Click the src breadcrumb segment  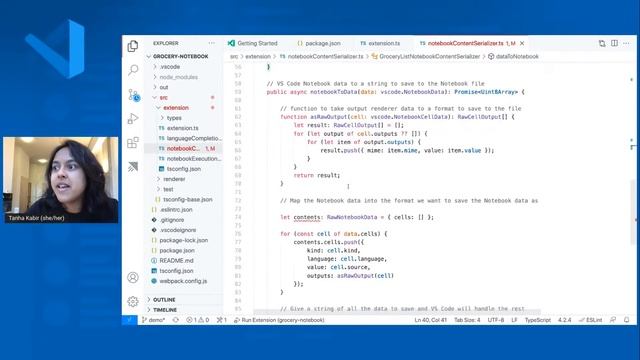click(234, 56)
